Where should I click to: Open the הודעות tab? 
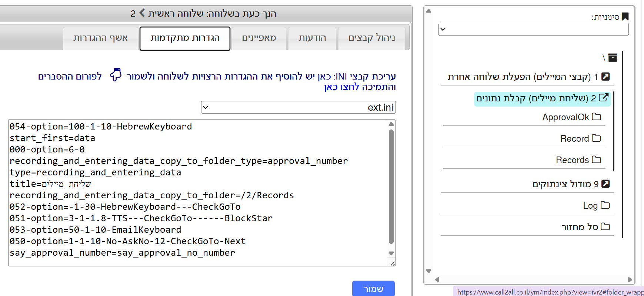coord(312,38)
